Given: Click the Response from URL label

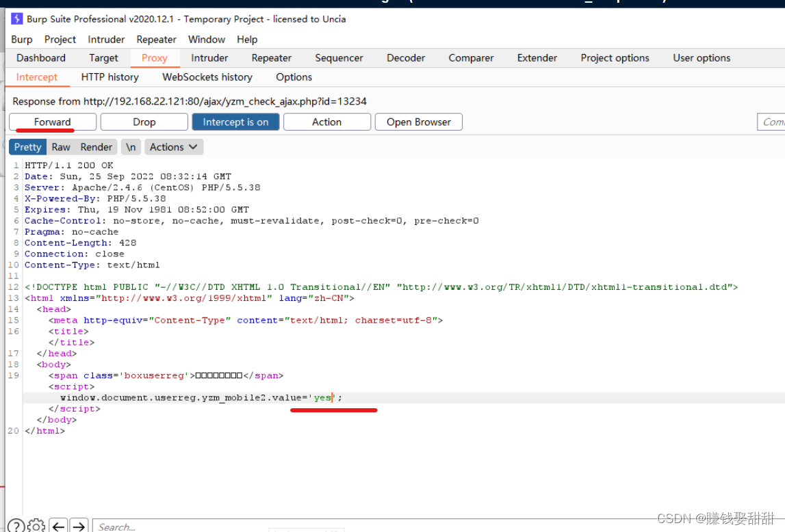Looking at the screenshot, I should click(190, 101).
